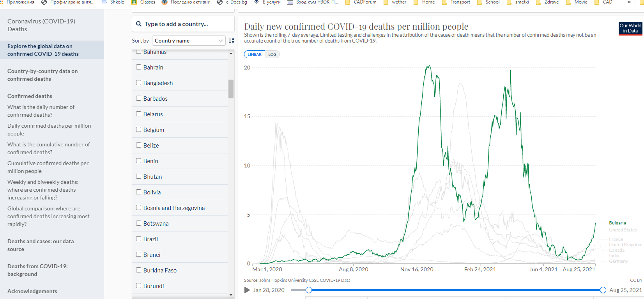Expand Deaths and cases: our data source
The image size is (644, 299).
coord(41,245)
